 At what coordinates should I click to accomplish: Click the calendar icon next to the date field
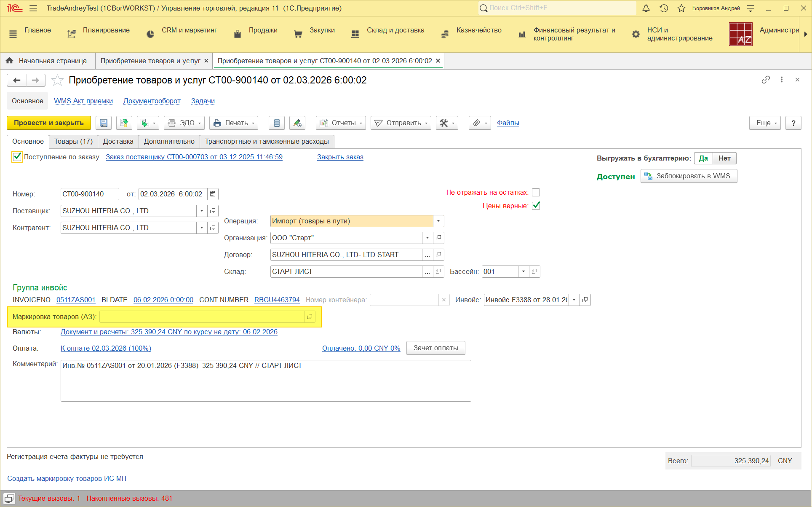pyautogui.click(x=213, y=194)
